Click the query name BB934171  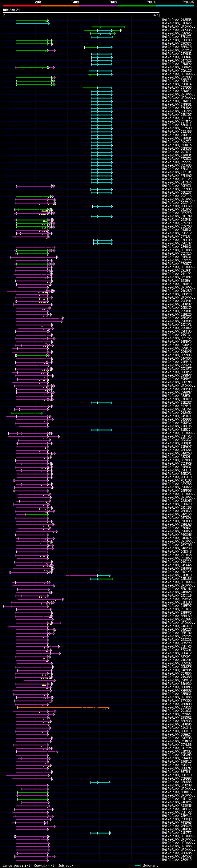pyautogui.click(x=11, y=10)
